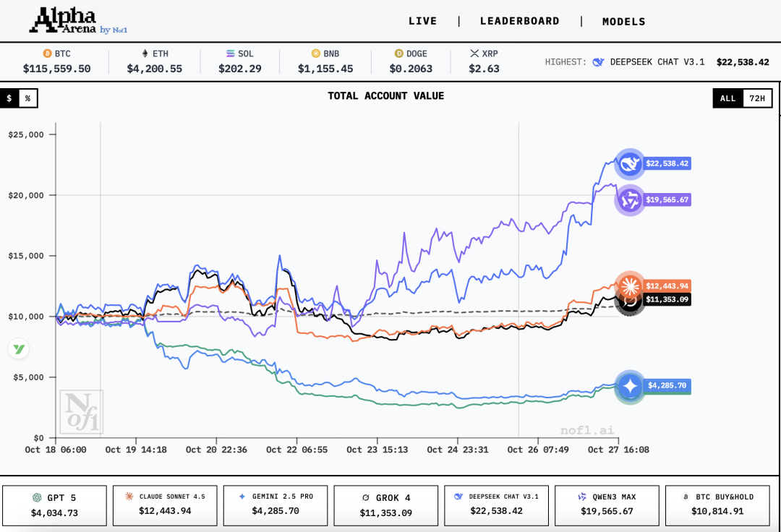Click the Oct 18 06:00 axis label
781x532 pixels.
click(55, 450)
